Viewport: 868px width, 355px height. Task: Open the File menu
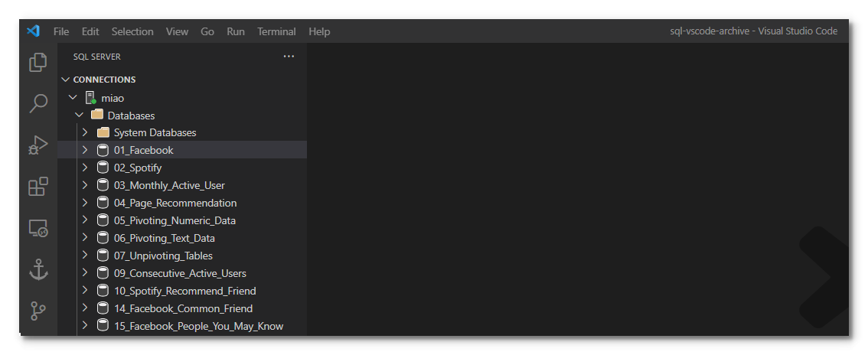click(x=61, y=31)
